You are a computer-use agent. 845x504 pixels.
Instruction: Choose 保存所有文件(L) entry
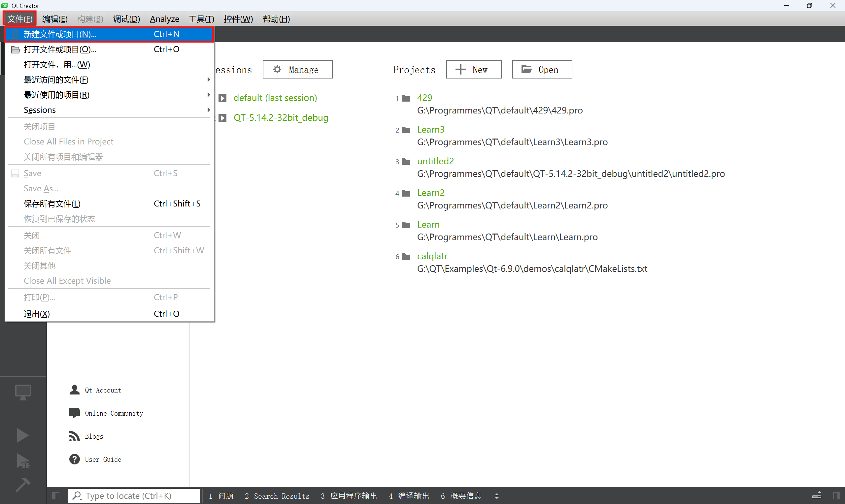[x=109, y=204]
